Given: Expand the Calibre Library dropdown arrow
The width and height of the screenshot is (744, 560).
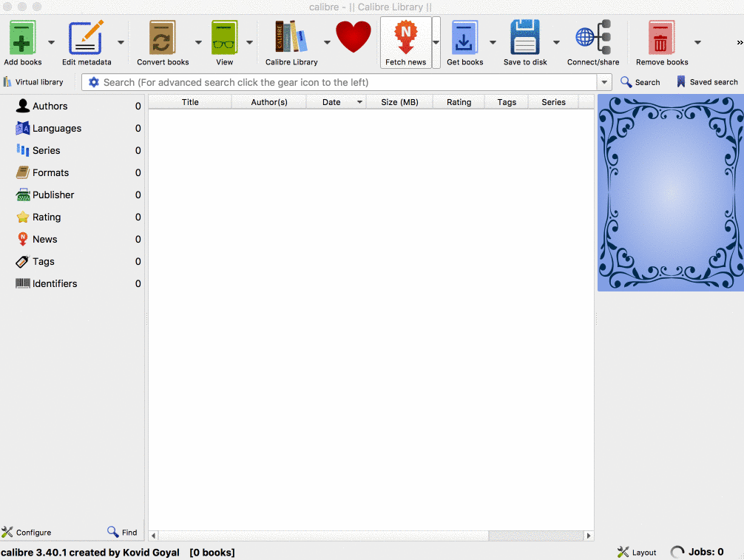Looking at the screenshot, I should pos(327,42).
